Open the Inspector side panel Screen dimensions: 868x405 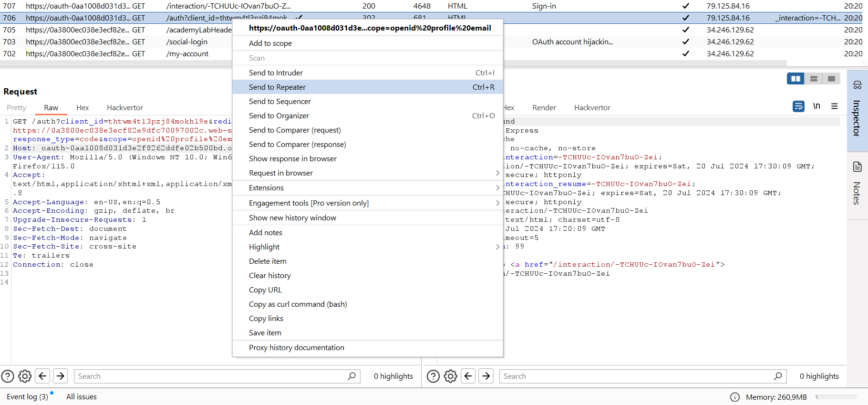857,111
